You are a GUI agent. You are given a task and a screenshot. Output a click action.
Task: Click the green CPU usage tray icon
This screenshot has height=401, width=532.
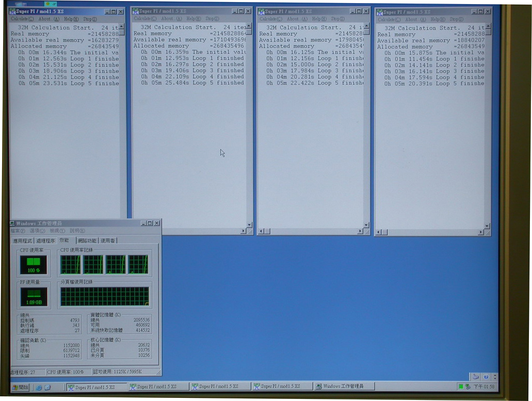click(x=461, y=387)
